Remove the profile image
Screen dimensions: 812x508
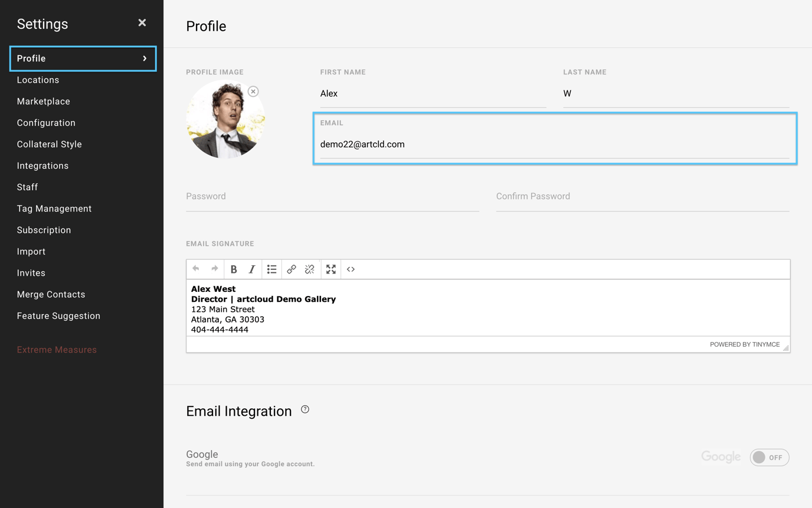point(253,92)
